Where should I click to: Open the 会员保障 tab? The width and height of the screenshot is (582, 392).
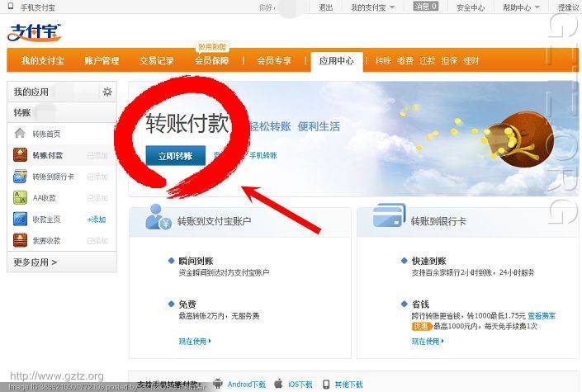pyautogui.click(x=211, y=60)
